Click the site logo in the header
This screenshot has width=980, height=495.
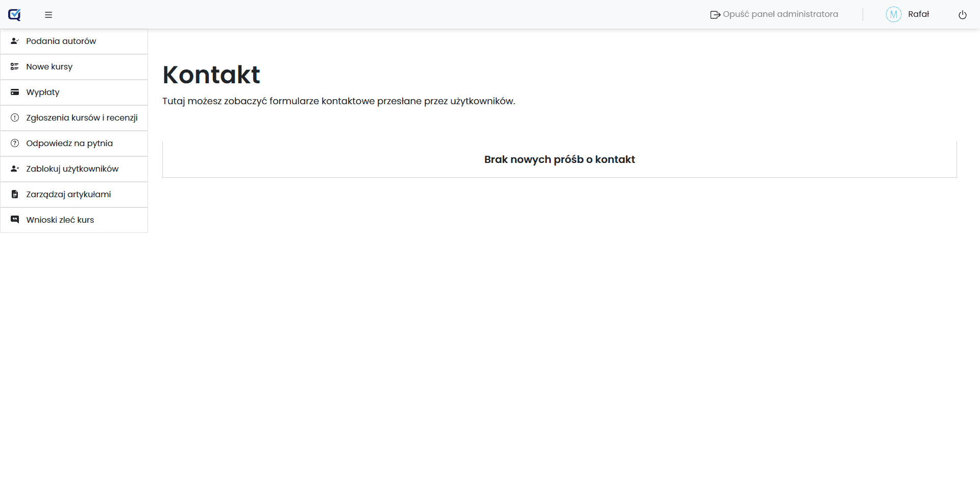[14, 15]
